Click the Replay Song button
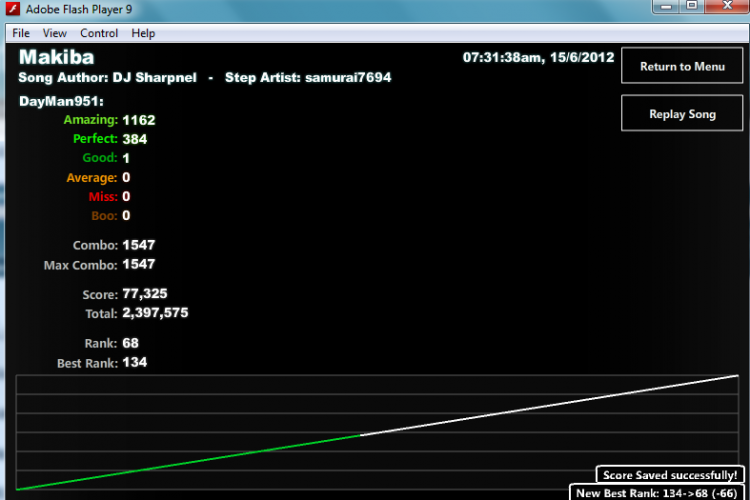The image size is (750, 500). click(682, 113)
